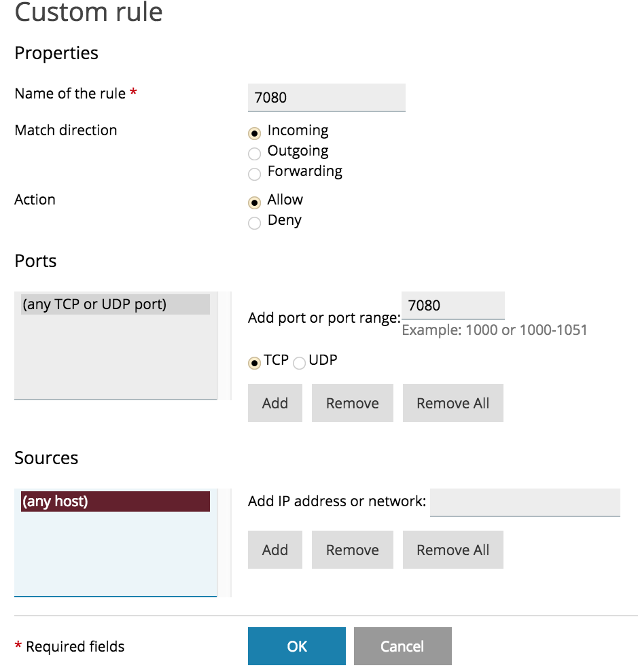This screenshot has width=638, height=672.
Task: Choose Forwarding match direction
Action: [x=255, y=174]
